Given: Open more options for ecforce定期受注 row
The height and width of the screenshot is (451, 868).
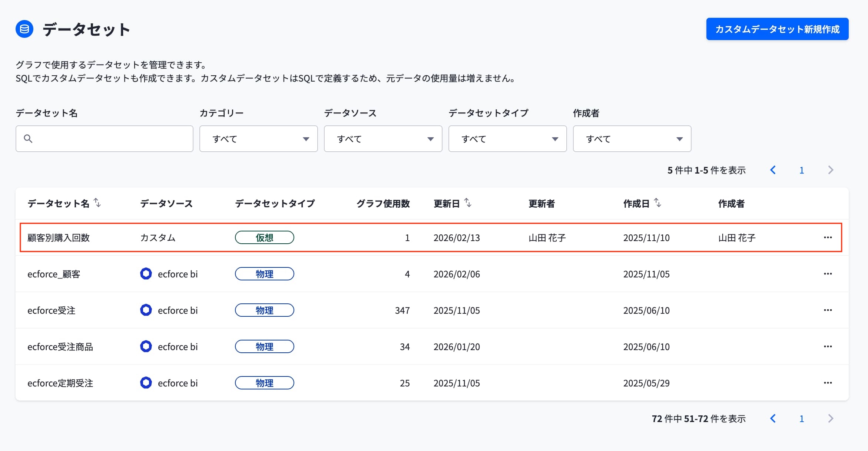Looking at the screenshot, I should (x=828, y=383).
